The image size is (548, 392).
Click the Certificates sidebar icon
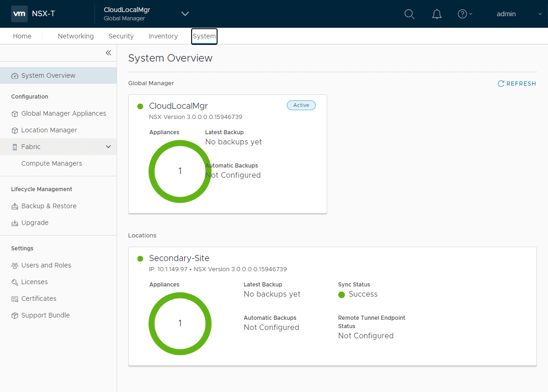[x=14, y=298]
